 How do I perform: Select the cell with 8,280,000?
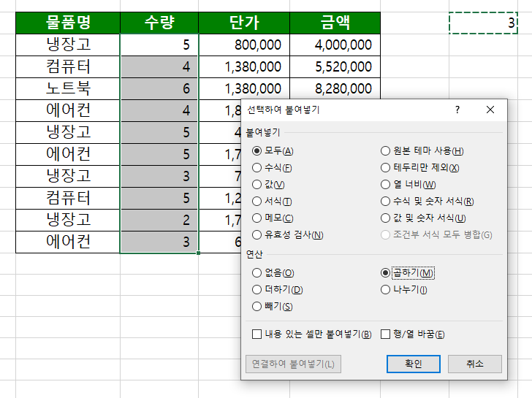coord(335,88)
